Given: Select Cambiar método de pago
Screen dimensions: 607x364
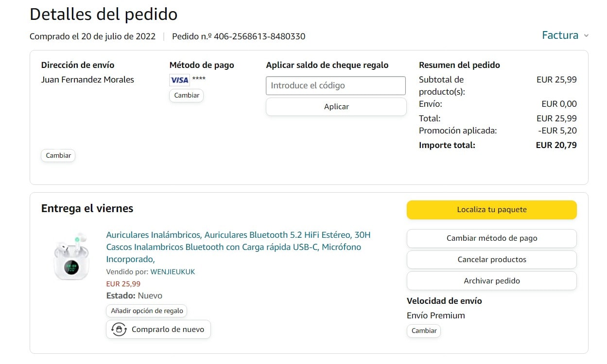Looking at the screenshot, I should [491, 238].
